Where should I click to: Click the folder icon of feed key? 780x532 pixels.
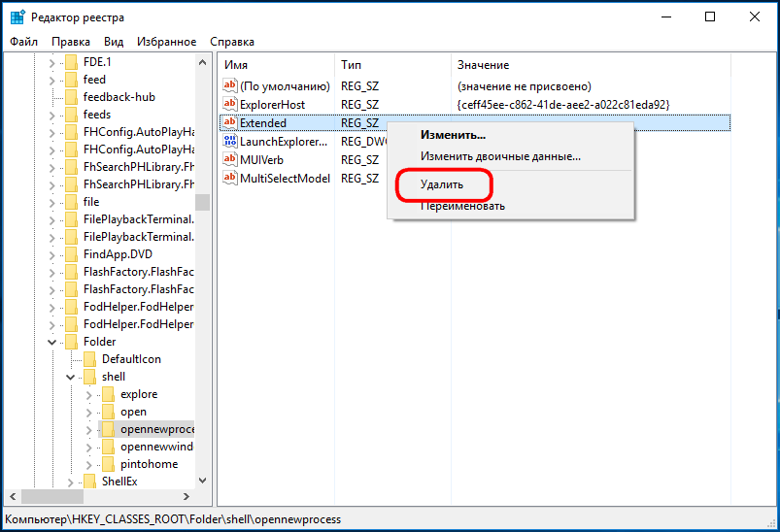coord(72,80)
